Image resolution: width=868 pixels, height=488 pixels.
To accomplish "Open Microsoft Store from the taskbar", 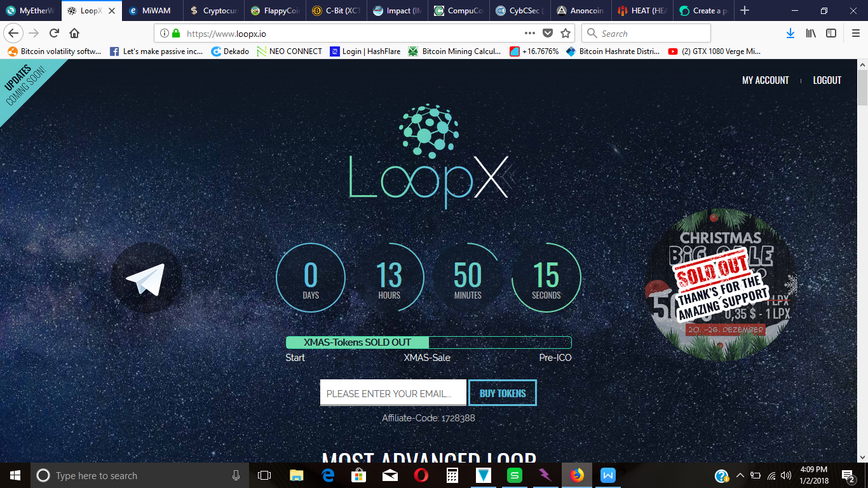I will point(358,475).
